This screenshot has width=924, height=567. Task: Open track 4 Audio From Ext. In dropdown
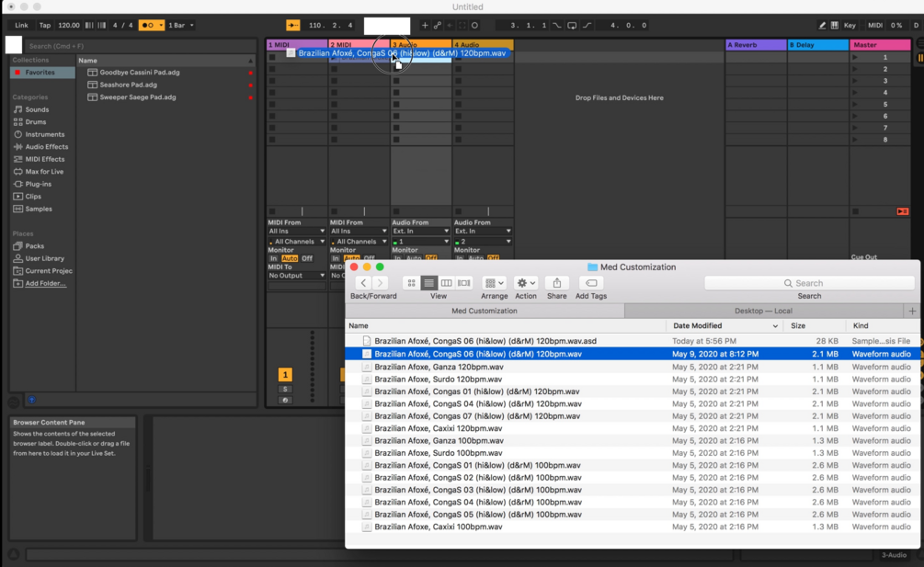point(483,232)
